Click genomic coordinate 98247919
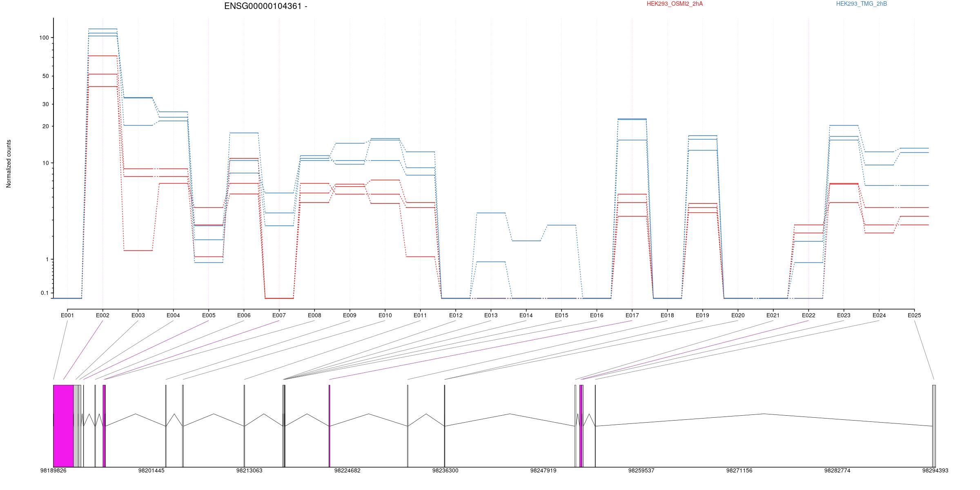The height and width of the screenshot is (490, 980). (543, 470)
